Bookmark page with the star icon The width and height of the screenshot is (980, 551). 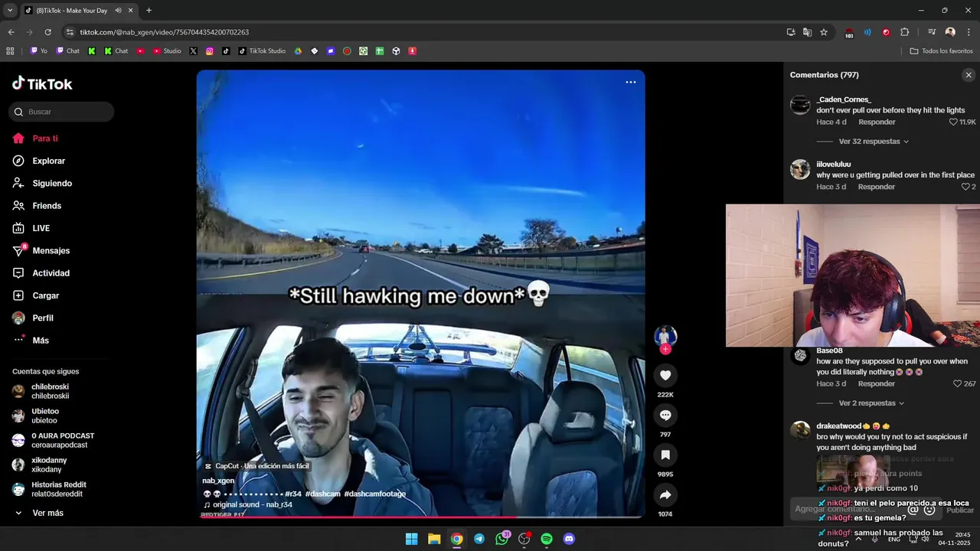[x=824, y=32]
